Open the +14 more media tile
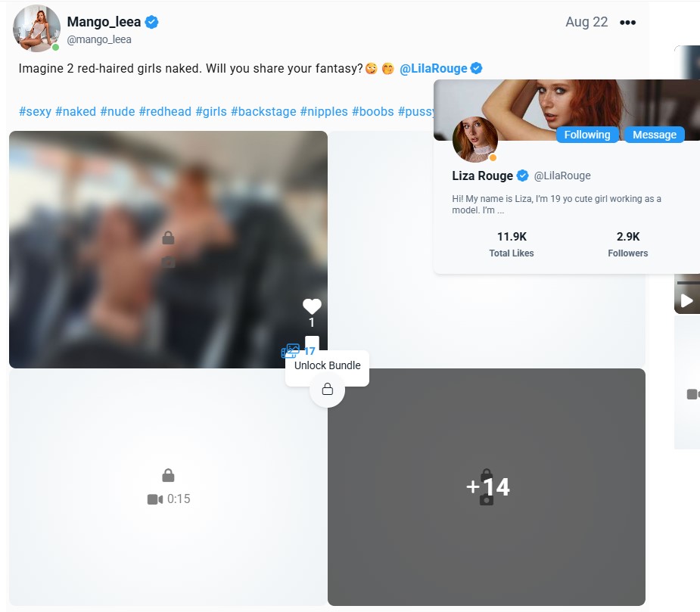 (x=487, y=486)
